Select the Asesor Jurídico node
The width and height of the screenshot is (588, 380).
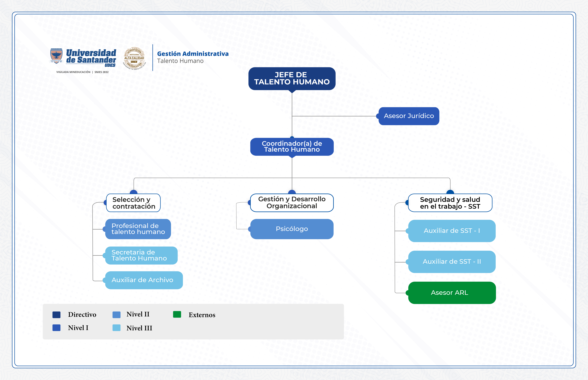[409, 116]
